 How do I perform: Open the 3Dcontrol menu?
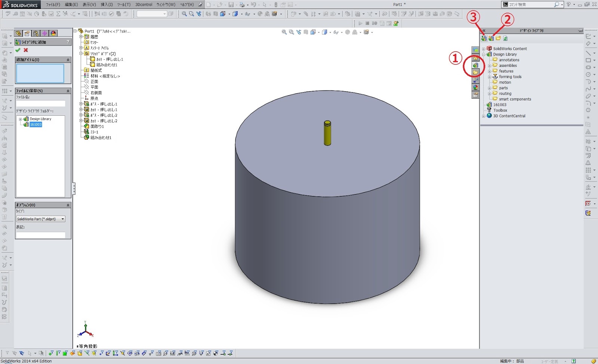coord(144,4)
